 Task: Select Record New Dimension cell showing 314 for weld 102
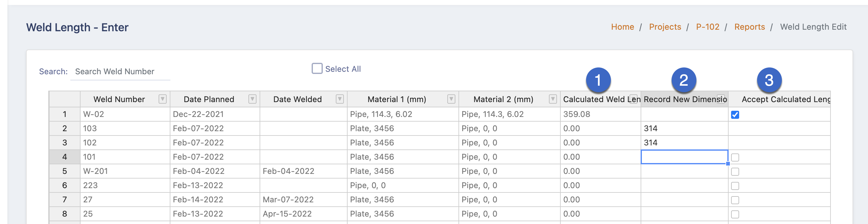[684, 143]
